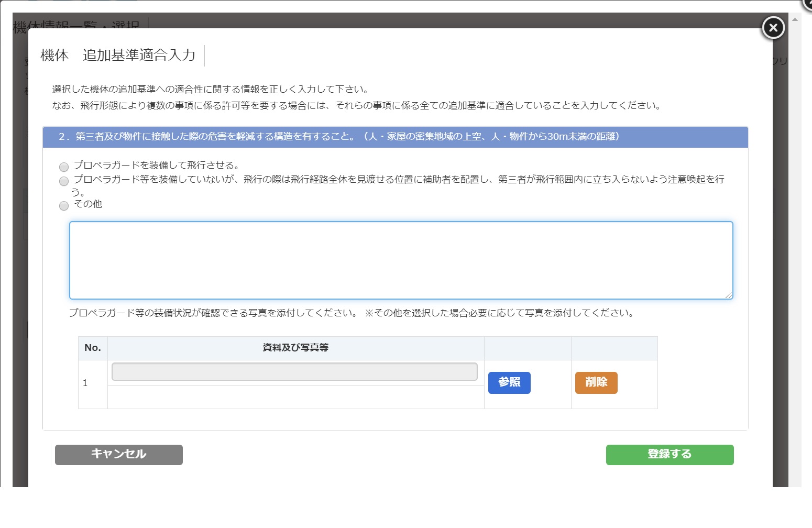This screenshot has width=812, height=528.
Task: Click the No. column header
Action: pyautogui.click(x=93, y=348)
